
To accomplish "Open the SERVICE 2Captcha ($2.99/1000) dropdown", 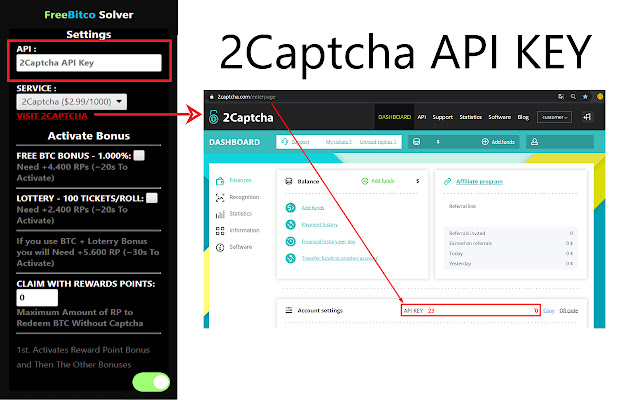I will [x=71, y=102].
